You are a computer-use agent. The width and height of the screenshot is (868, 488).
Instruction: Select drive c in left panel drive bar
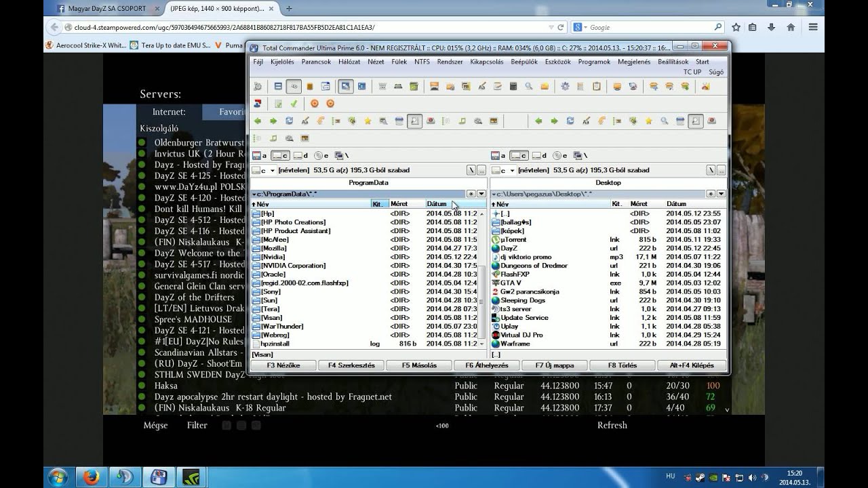[281, 156]
